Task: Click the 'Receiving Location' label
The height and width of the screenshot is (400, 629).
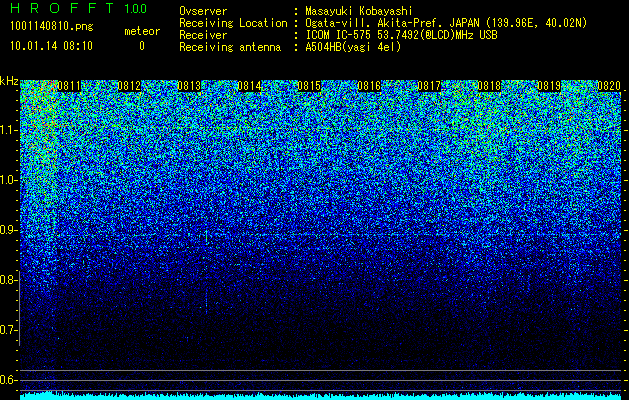Action: [233, 23]
